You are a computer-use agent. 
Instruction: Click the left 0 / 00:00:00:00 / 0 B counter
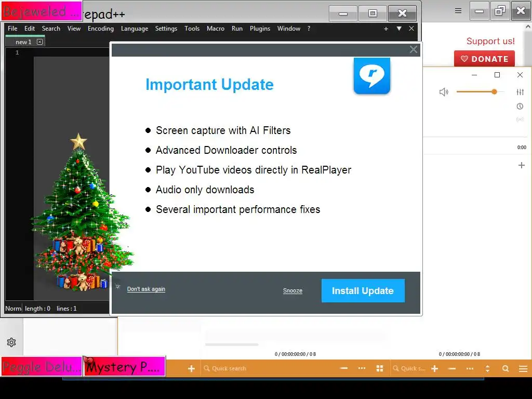click(x=295, y=354)
